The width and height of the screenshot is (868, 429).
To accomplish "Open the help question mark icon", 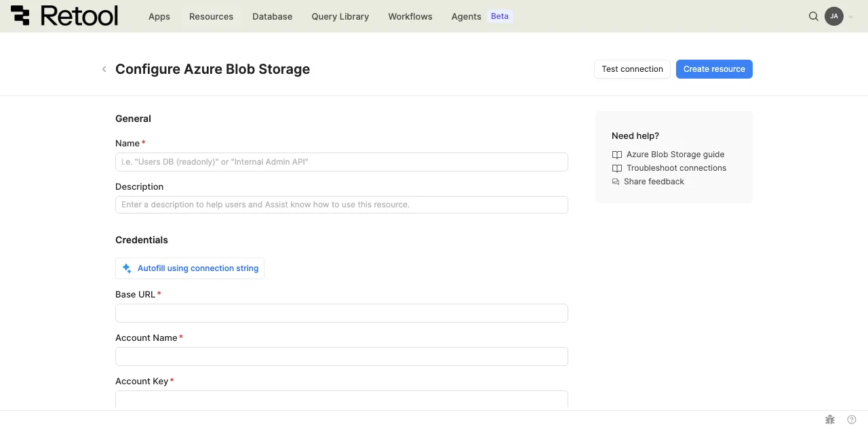I will 852,420.
